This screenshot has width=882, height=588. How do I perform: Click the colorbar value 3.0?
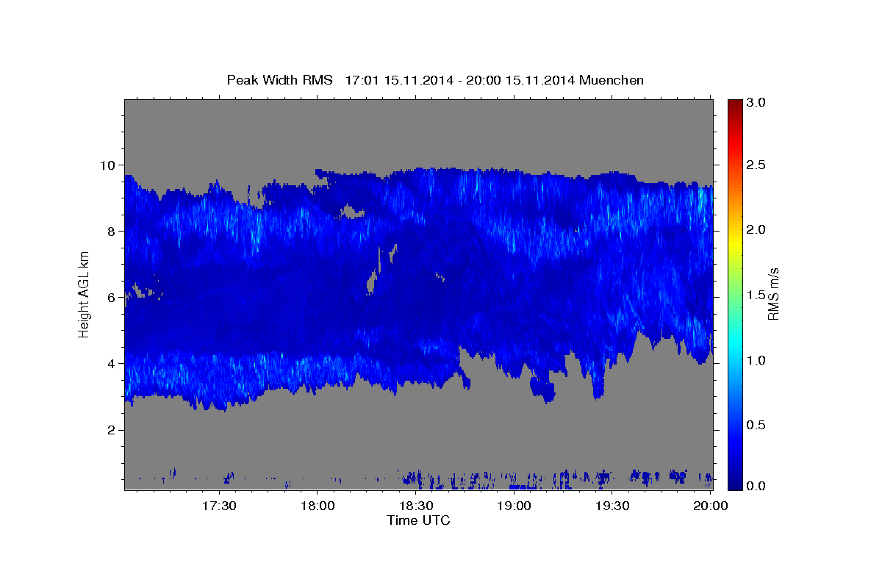pyautogui.click(x=756, y=103)
